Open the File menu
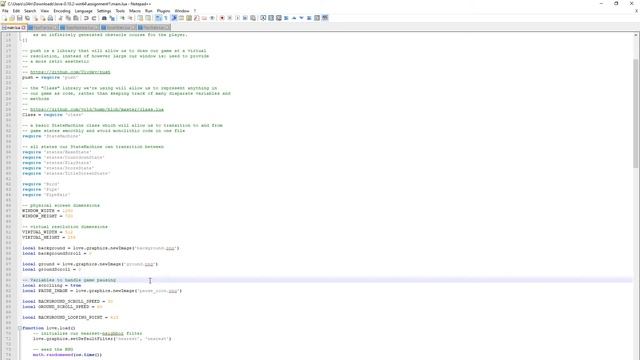Screen dimensions: 640x360 point(5,11)
